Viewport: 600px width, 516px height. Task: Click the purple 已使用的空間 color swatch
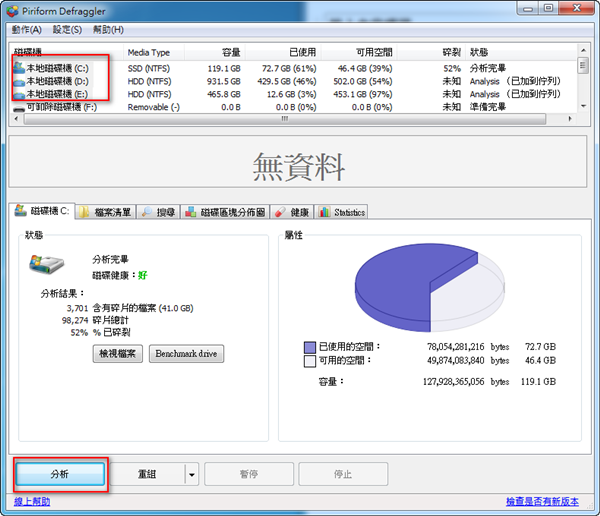310,347
